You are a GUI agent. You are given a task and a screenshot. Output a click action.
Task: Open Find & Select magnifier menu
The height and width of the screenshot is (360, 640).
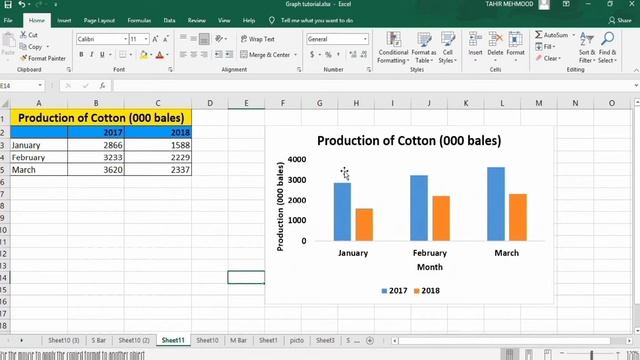click(607, 48)
